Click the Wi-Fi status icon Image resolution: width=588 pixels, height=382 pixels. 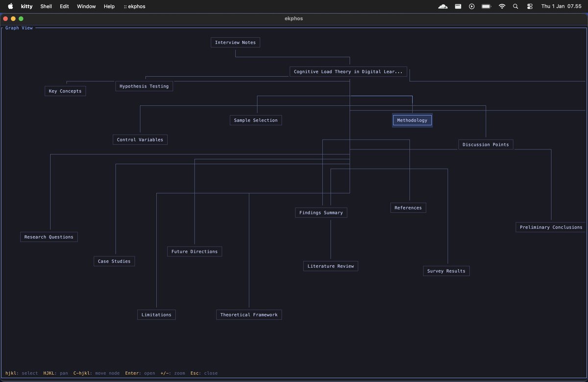click(502, 6)
